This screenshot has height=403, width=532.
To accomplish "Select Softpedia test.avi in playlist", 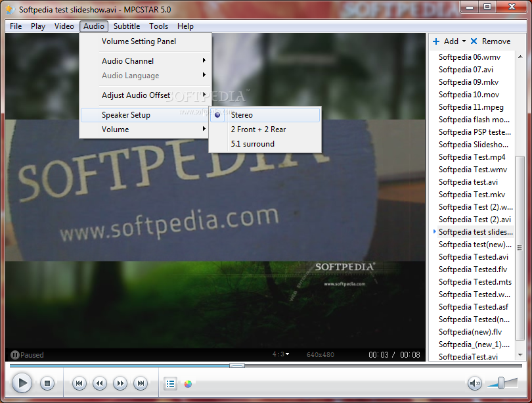I will tap(468, 182).
